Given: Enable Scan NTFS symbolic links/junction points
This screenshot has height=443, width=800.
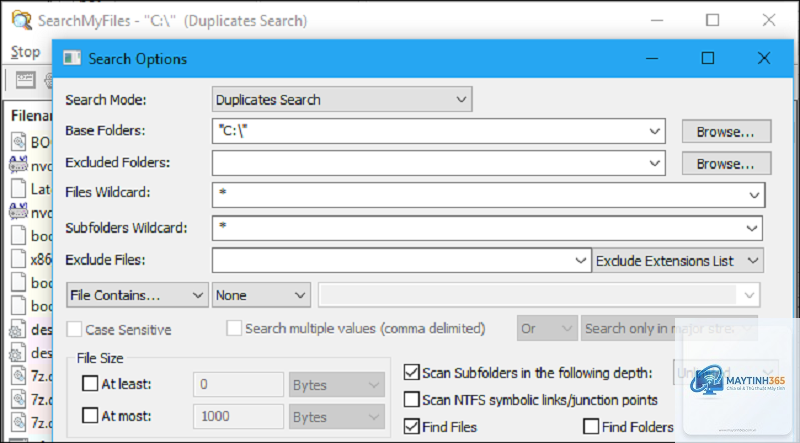Looking at the screenshot, I should (x=412, y=399).
